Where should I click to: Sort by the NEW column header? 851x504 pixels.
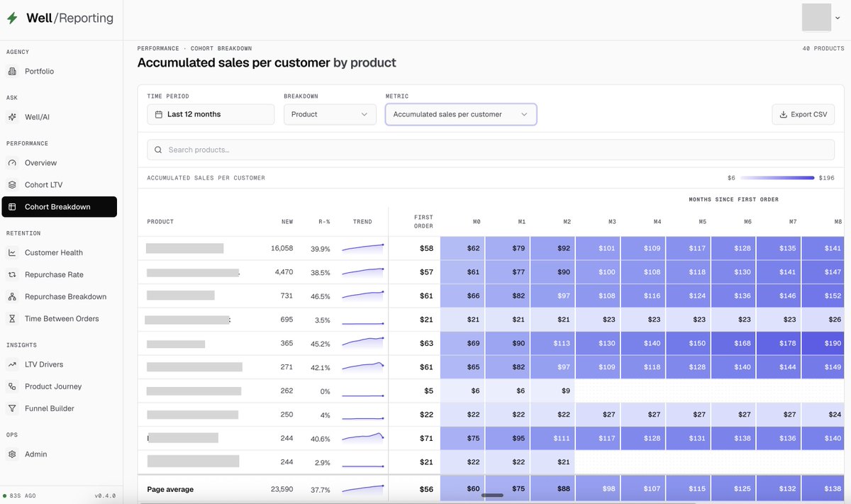pyautogui.click(x=287, y=222)
